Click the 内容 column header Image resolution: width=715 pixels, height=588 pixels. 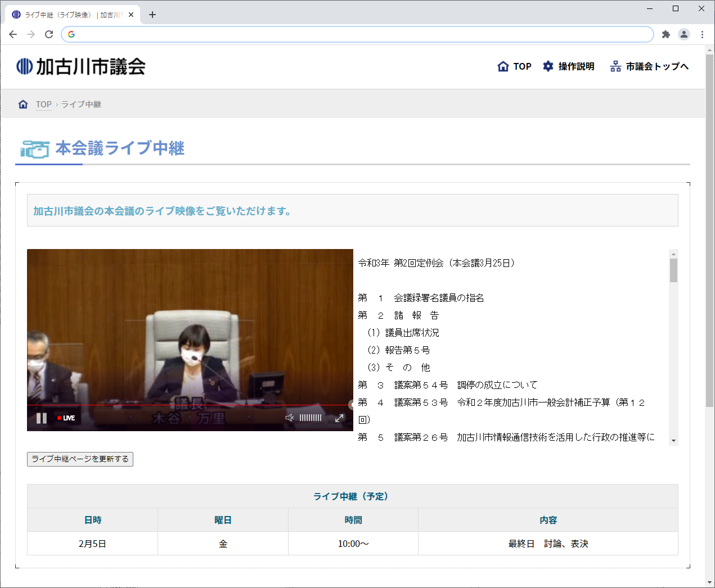[x=548, y=520]
